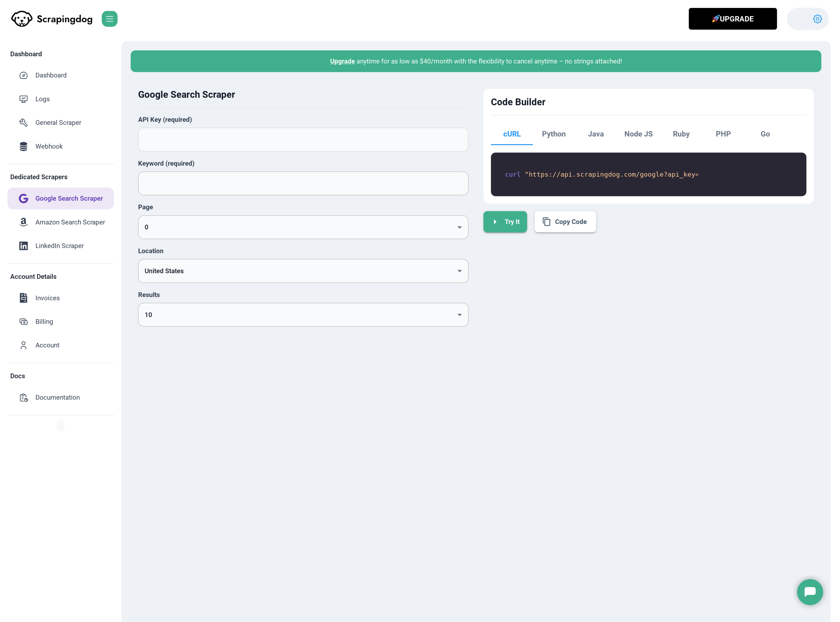Open LinkedIn Scraper sidebar item

[61, 246]
